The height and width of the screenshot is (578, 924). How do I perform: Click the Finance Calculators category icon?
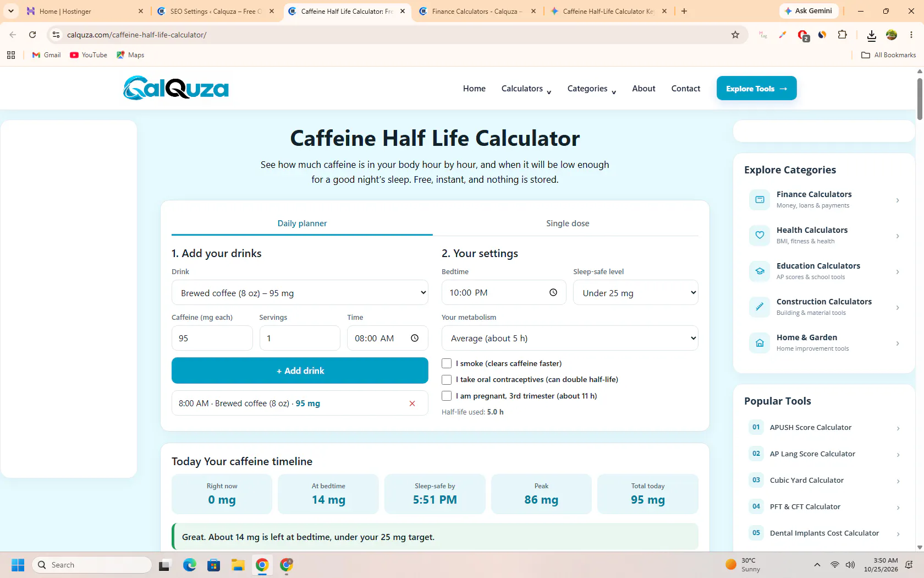click(760, 200)
